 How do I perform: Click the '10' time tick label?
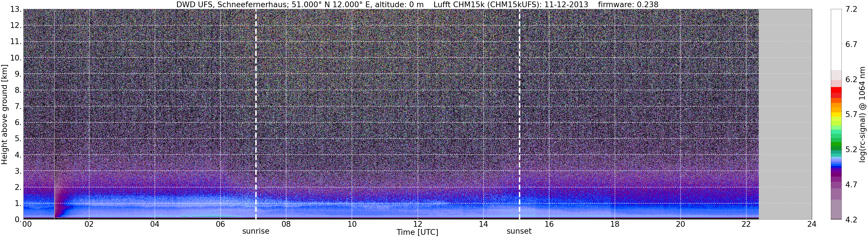point(352,224)
